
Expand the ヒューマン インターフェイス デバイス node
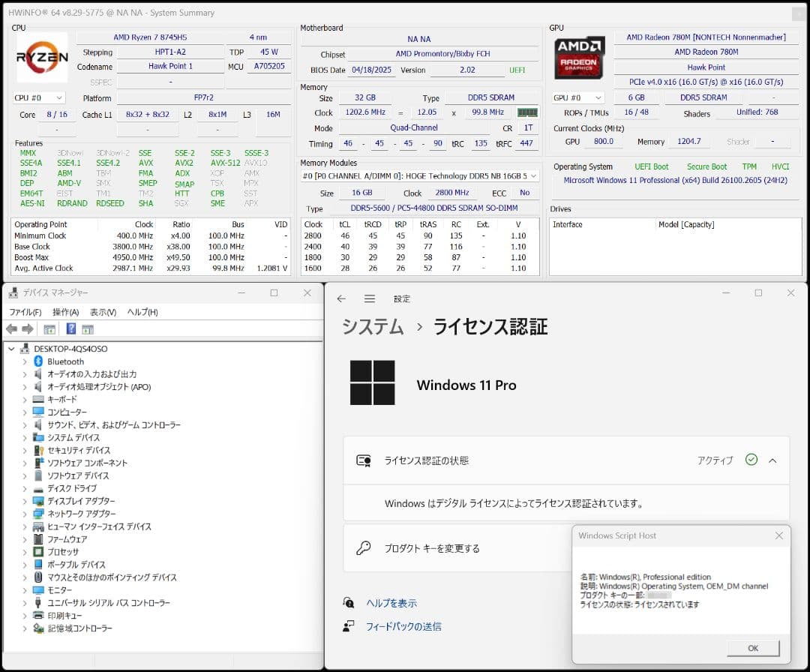tap(24, 526)
